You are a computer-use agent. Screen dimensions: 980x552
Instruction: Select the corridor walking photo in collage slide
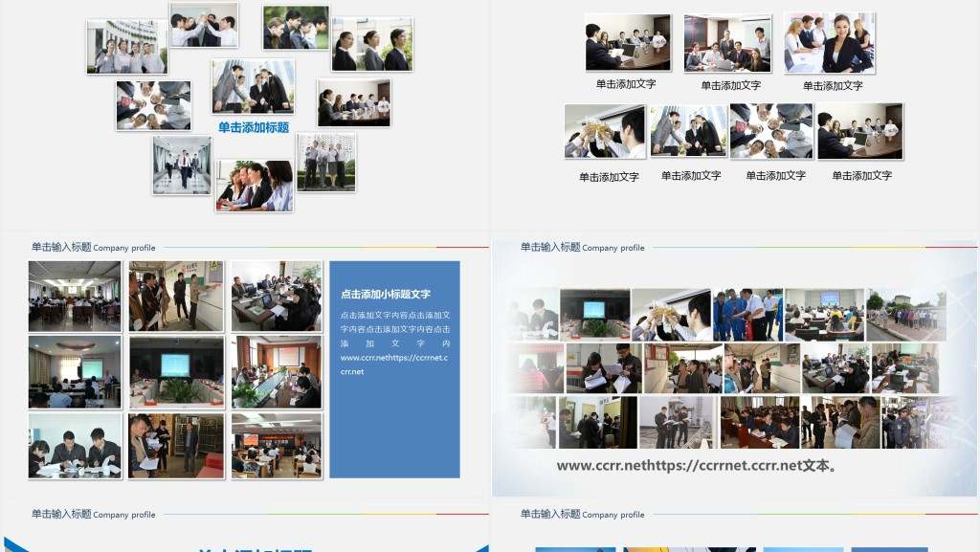(x=182, y=166)
